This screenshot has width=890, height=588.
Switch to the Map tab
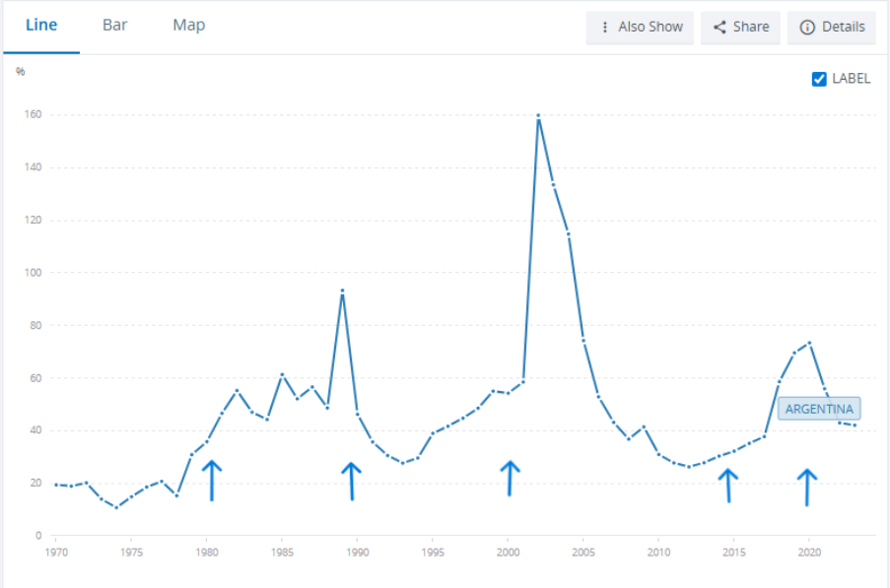[x=188, y=26]
